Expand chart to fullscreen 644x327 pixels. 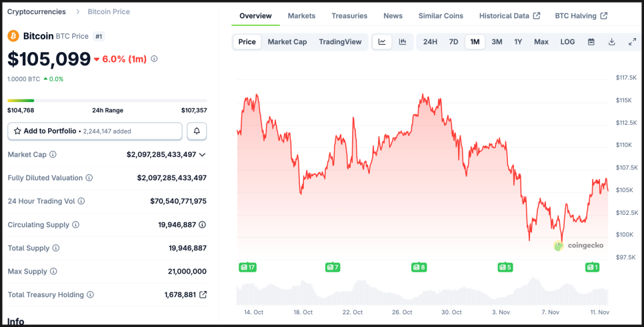click(x=632, y=42)
